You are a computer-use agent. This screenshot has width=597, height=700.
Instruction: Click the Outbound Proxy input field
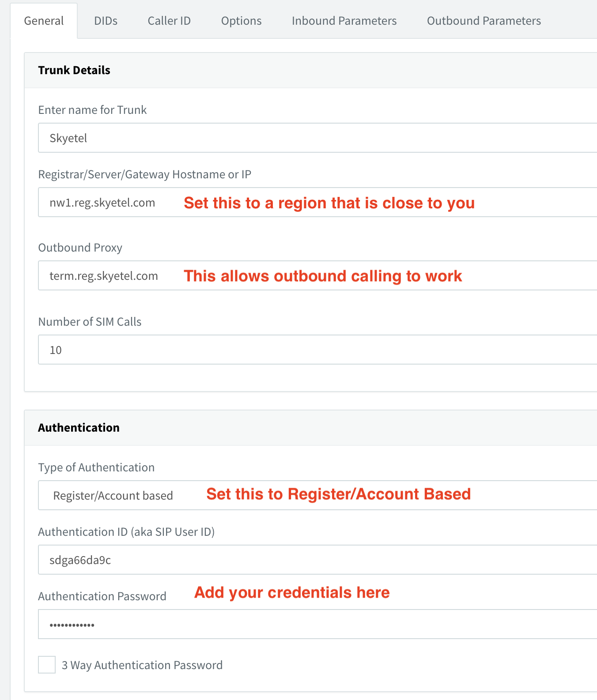point(317,275)
